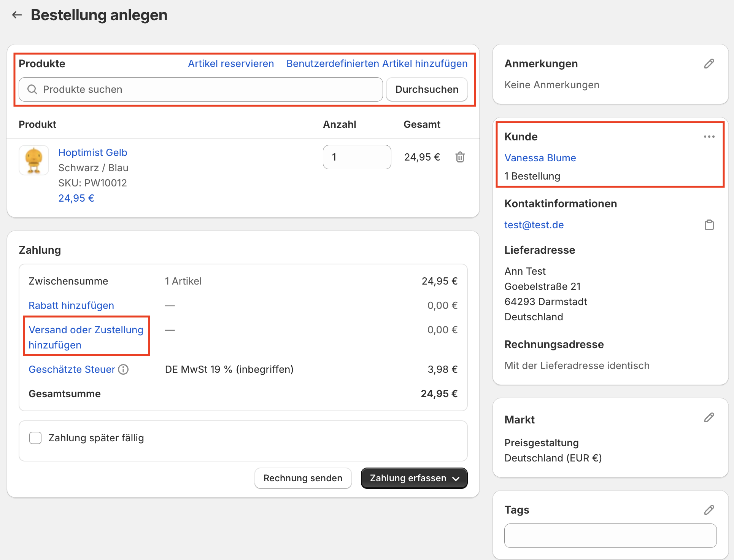Focus the Produkte suchen search field
This screenshot has width=734, height=560.
201,89
